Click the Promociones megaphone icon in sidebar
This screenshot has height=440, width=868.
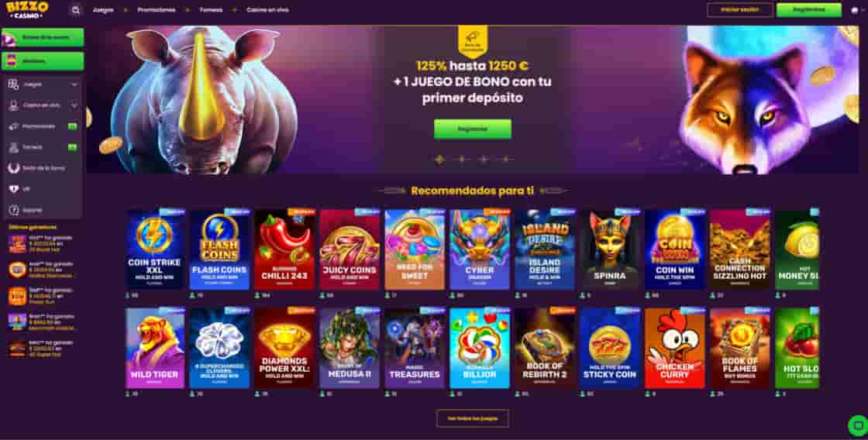[14, 126]
